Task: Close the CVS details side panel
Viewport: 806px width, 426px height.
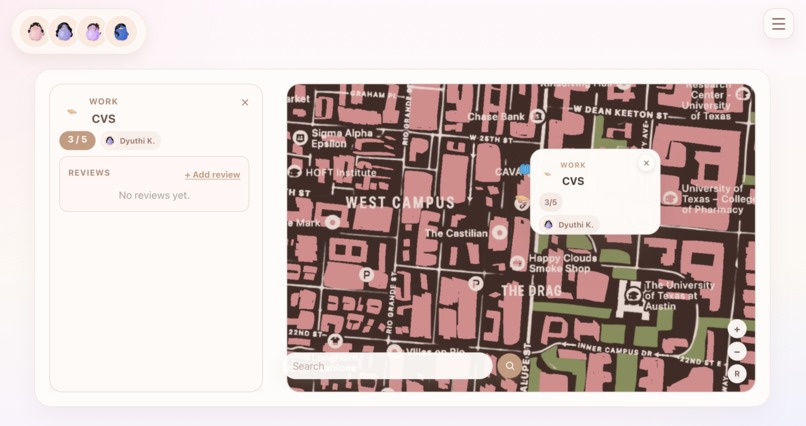Action: pos(245,102)
